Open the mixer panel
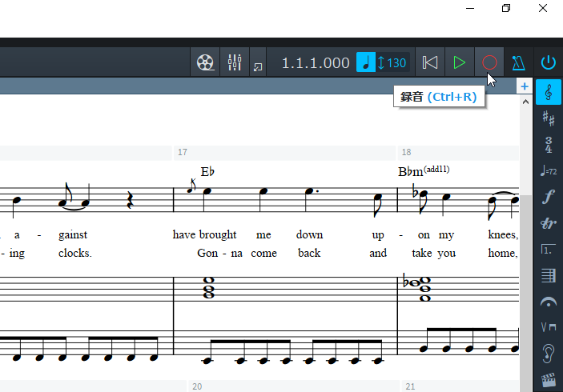The width and height of the screenshot is (563, 392). click(235, 62)
